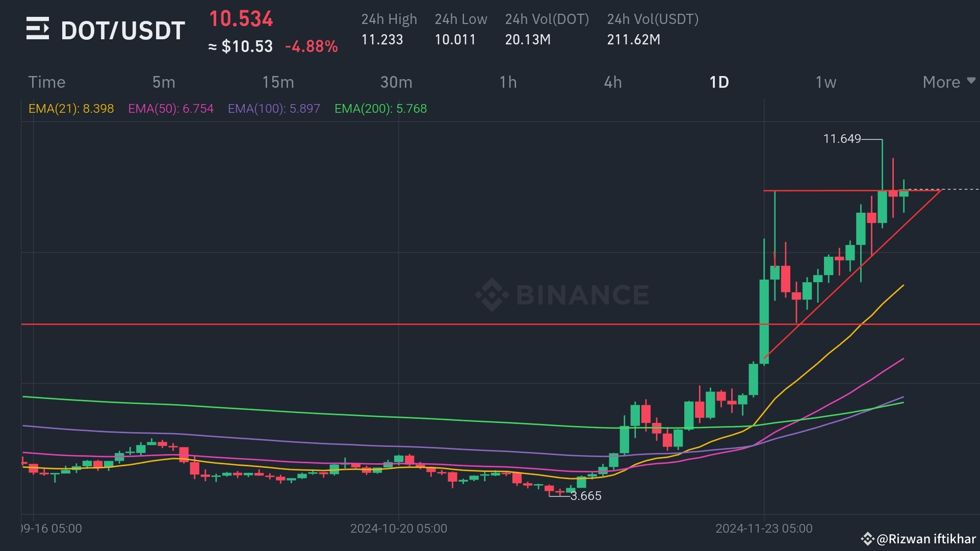Click the EMA(21) indicator label

[x=71, y=109]
